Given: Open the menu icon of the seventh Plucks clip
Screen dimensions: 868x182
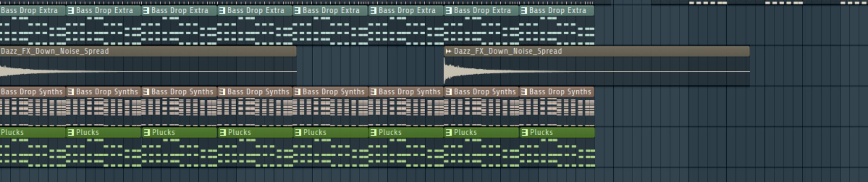Looking at the screenshot, I should 448,133.
